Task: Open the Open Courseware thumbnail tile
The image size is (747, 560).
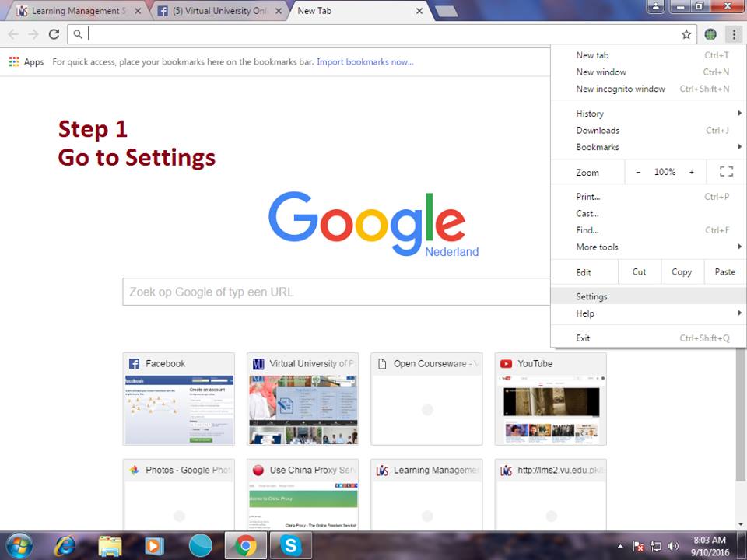Action: click(426, 399)
